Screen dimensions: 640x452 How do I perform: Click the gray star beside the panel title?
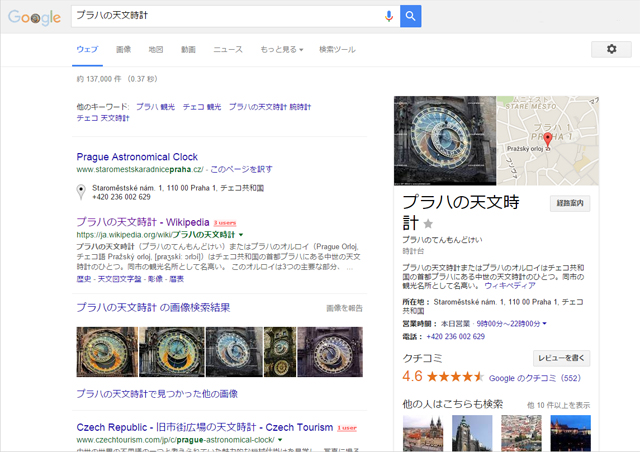coord(429,223)
